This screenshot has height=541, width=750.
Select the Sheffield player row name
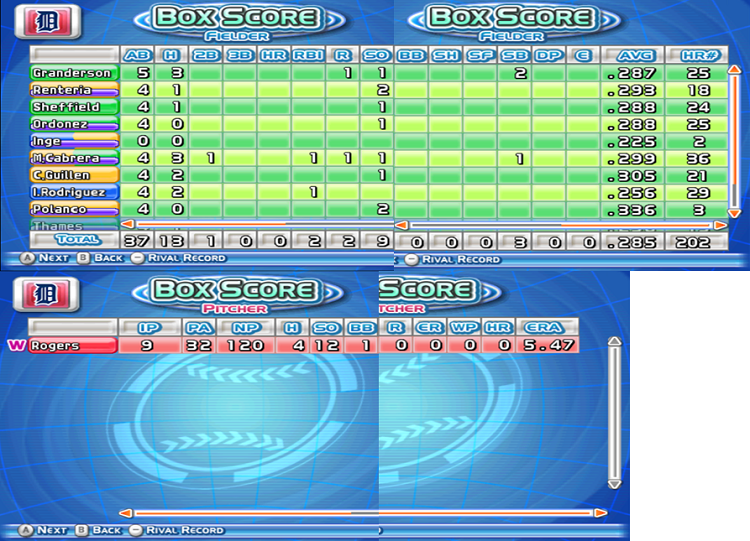coord(74,107)
